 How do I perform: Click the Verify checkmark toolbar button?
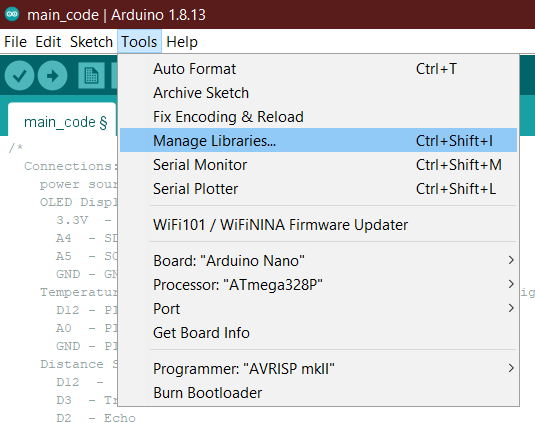(x=19, y=76)
